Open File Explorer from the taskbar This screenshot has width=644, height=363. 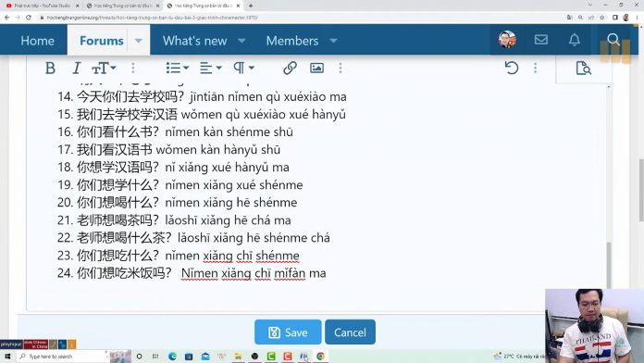[238, 356]
